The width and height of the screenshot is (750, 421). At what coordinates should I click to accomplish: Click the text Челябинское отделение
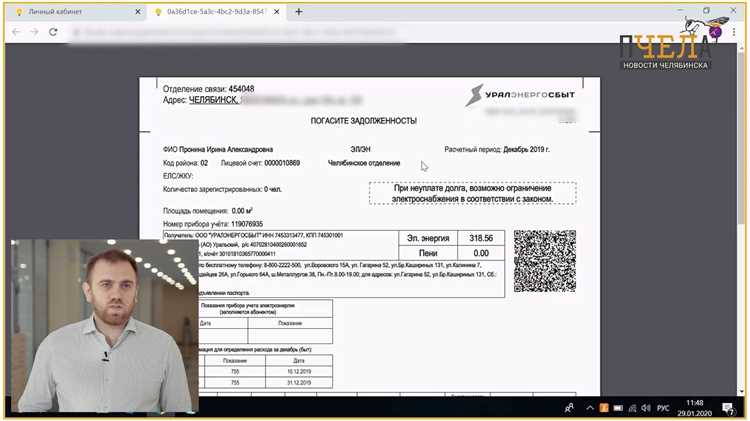[x=364, y=163]
